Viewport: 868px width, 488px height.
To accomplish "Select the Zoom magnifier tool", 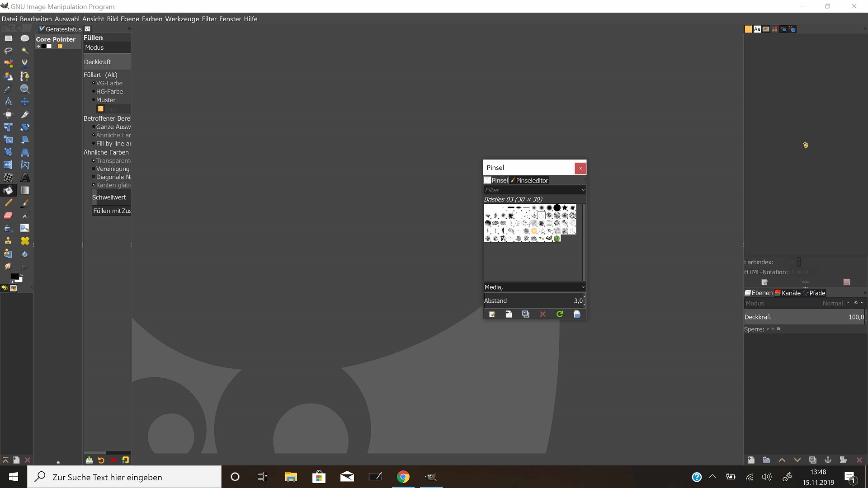I will coord(25,89).
